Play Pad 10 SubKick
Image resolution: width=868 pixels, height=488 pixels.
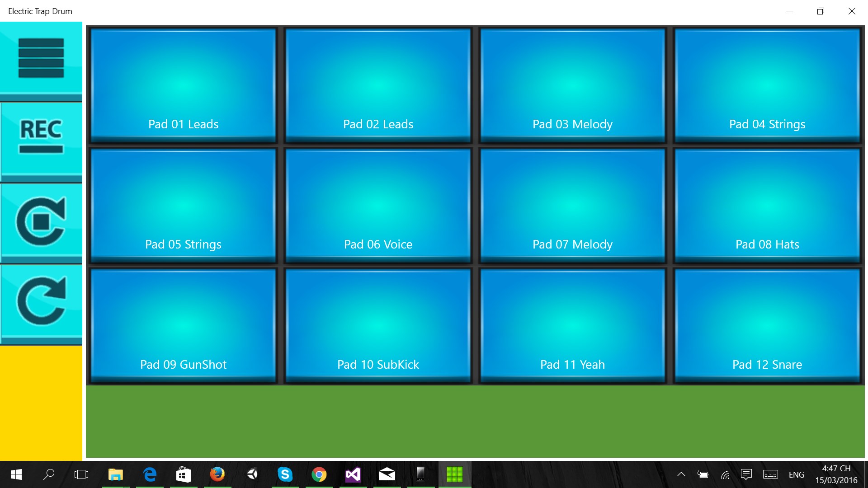coord(378,324)
